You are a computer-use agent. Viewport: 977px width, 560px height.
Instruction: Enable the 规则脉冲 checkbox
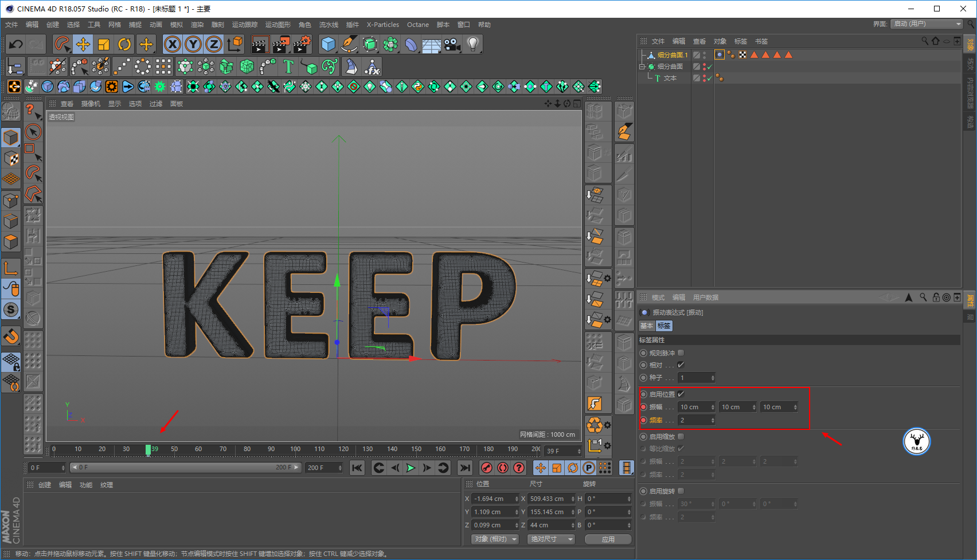coord(681,353)
